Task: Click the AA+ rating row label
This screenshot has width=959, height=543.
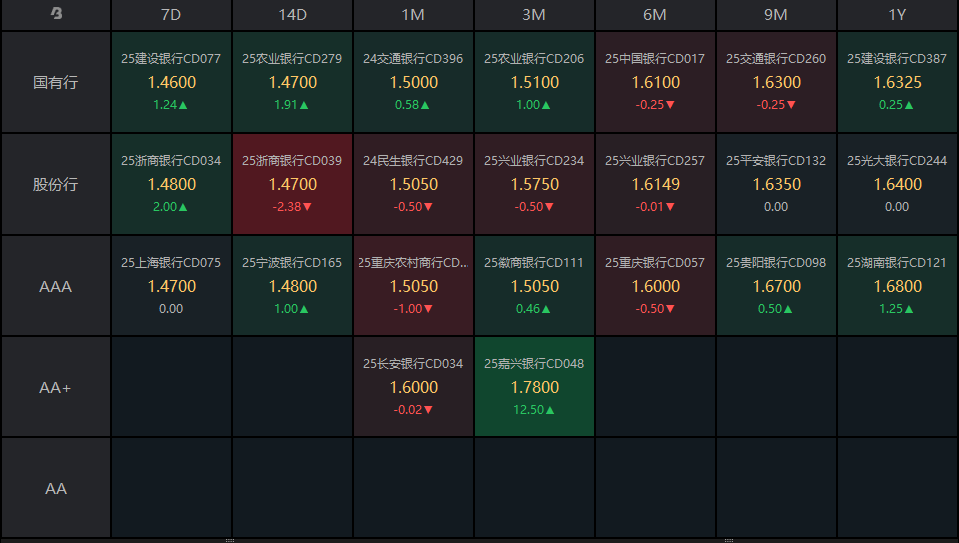Action: pos(56,387)
